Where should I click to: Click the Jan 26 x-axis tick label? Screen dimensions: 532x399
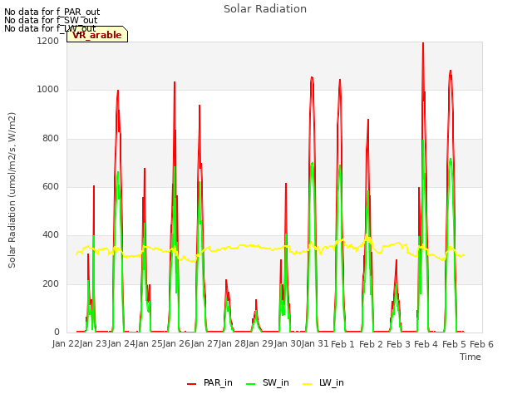177,344
